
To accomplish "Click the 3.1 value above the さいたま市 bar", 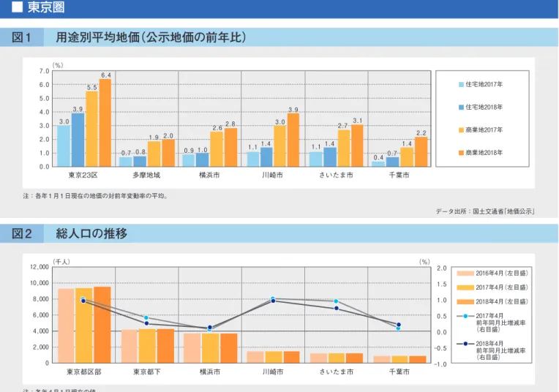I will [358, 121].
